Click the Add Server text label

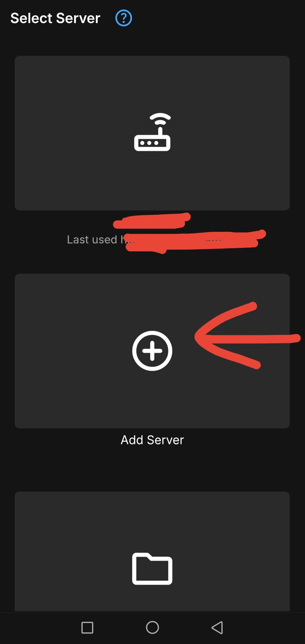click(152, 440)
